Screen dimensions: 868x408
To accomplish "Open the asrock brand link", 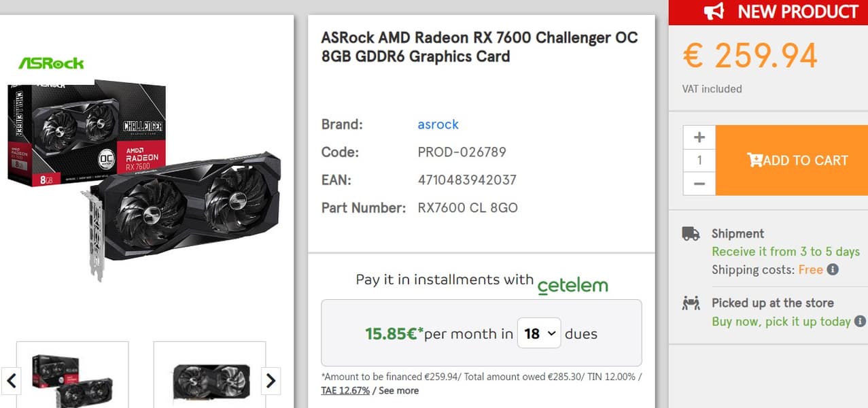I will point(438,124).
